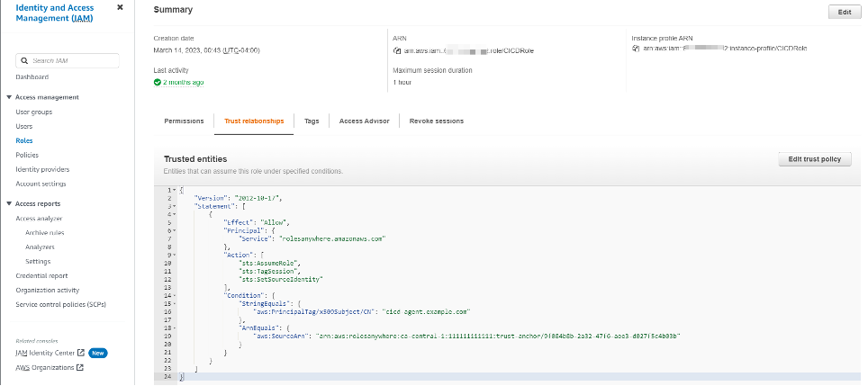Navigate to Policies
The image size is (868, 386).
coord(27,156)
